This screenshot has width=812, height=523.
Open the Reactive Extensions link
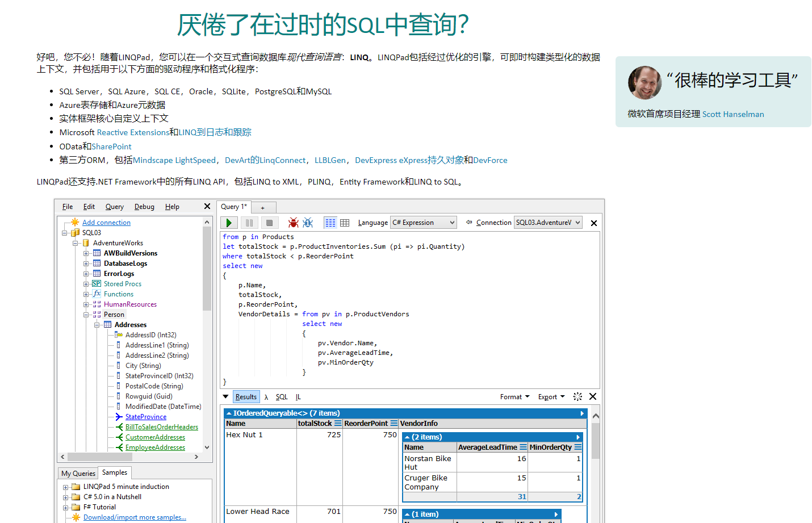point(133,132)
